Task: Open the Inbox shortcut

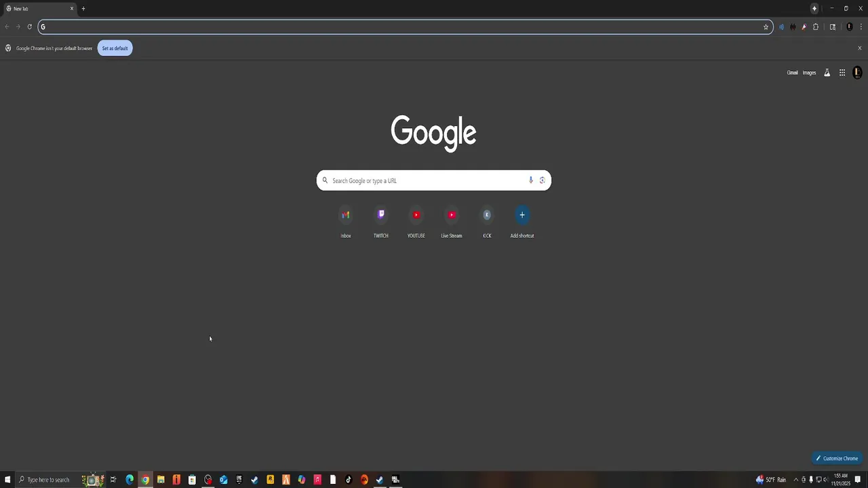Action: click(346, 223)
